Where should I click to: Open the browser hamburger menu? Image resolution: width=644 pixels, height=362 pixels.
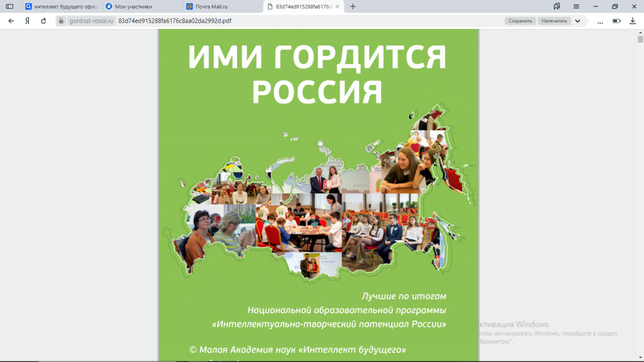click(x=576, y=6)
